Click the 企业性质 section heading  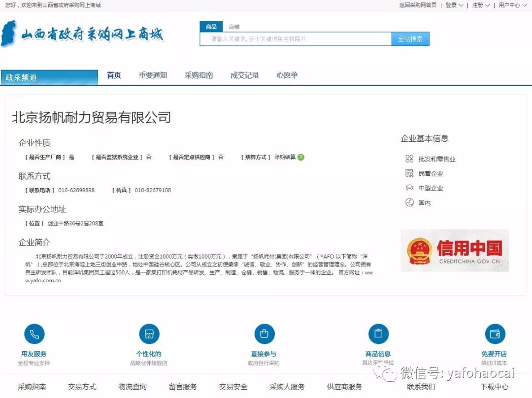(34, 143)
